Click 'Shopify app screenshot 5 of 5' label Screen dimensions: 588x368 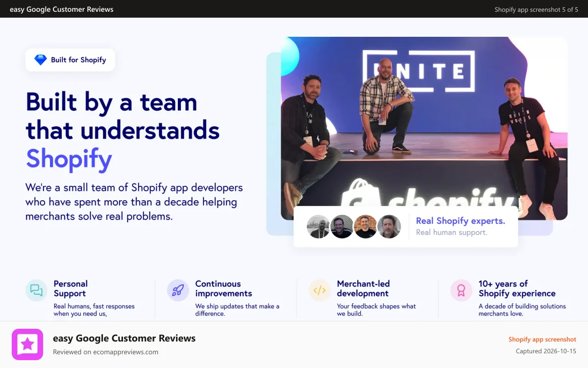(x=536, y=9)
